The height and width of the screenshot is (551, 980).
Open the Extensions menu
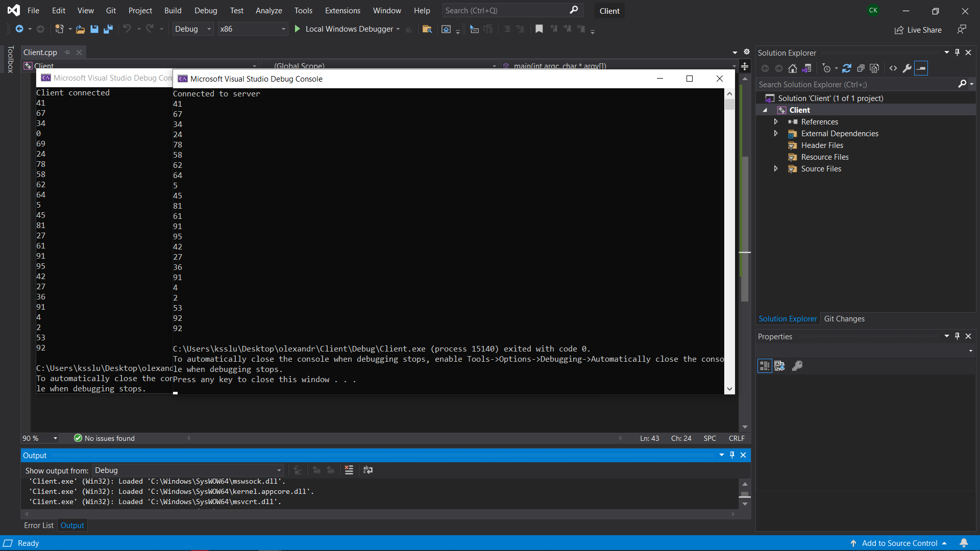[342, 11]
